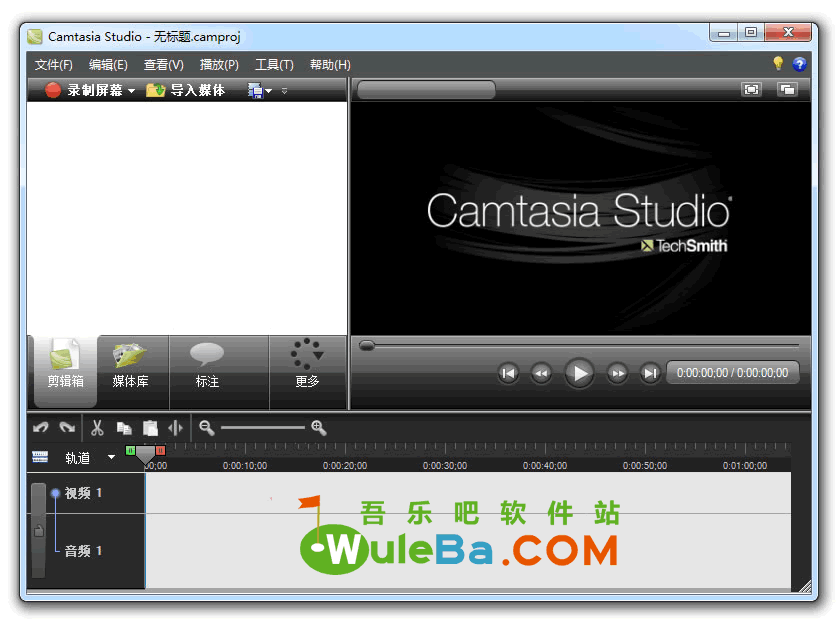
Task: Open the 工具(T) menu
Action: point(275,65)
